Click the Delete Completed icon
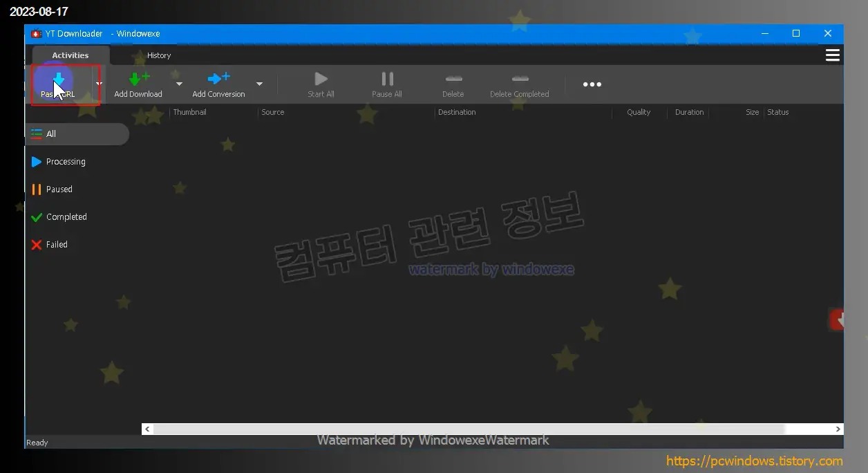Viewport: 868px width, 473px height. tap(520, 79)
